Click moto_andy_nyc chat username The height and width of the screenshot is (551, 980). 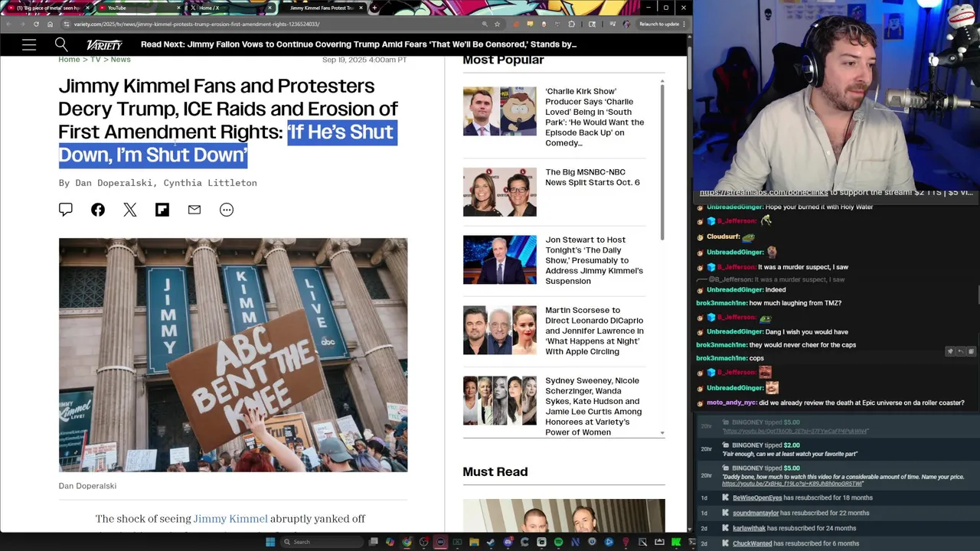point(731,403)
